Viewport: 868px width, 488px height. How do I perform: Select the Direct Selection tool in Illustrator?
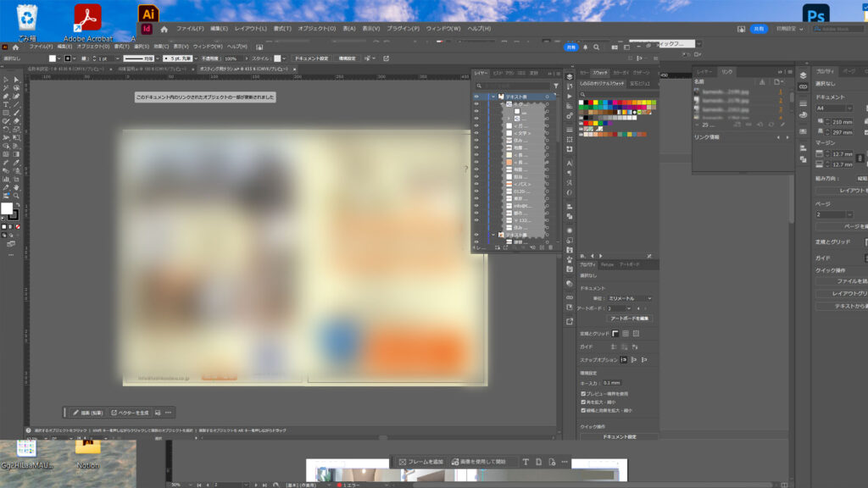16,80
